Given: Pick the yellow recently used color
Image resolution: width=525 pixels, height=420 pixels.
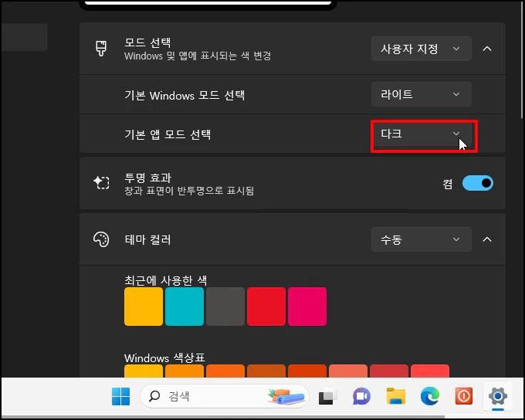Looking at the screenshot, I should tap(144, 307).
